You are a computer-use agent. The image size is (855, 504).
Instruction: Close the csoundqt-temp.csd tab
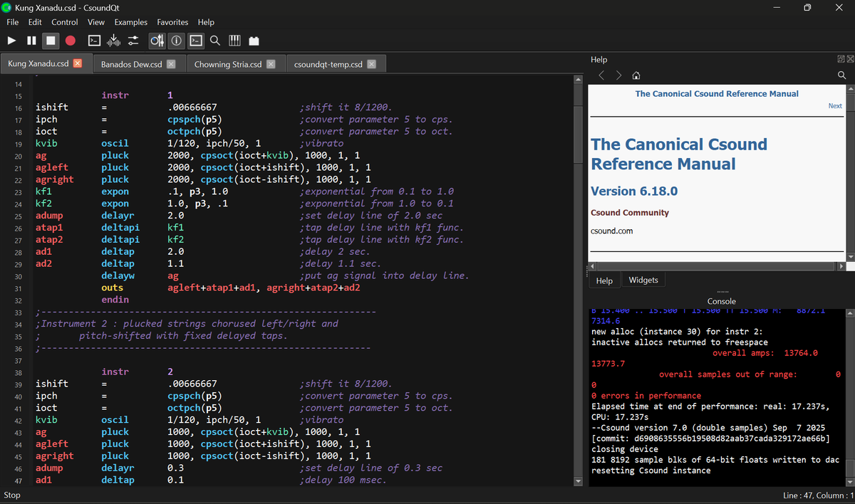371,64
